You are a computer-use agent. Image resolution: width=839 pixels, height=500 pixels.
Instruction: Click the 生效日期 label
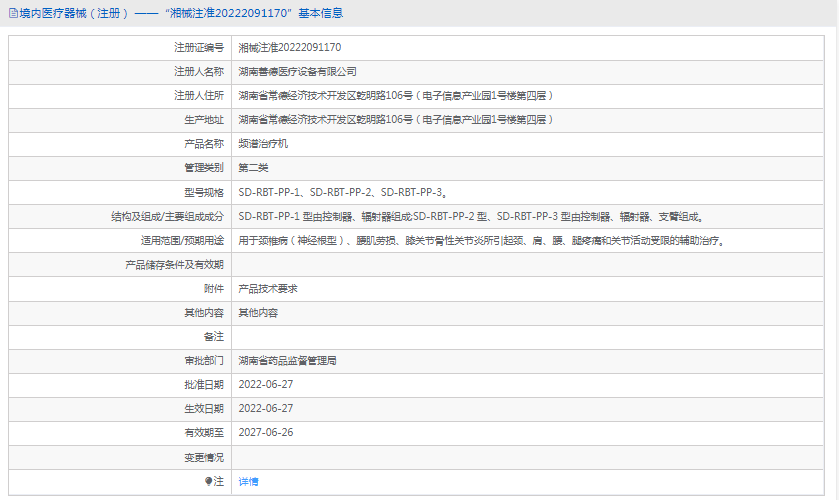tap(204, 409)
